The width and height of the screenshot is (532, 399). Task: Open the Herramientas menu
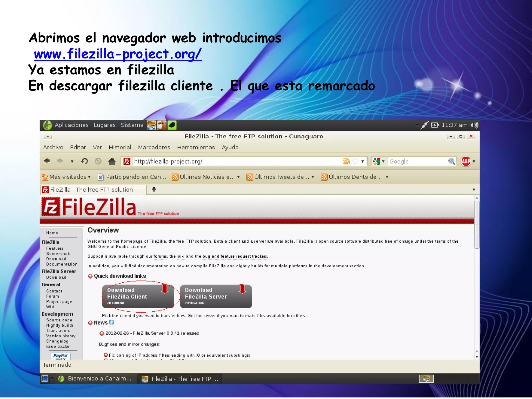point(196,147)
